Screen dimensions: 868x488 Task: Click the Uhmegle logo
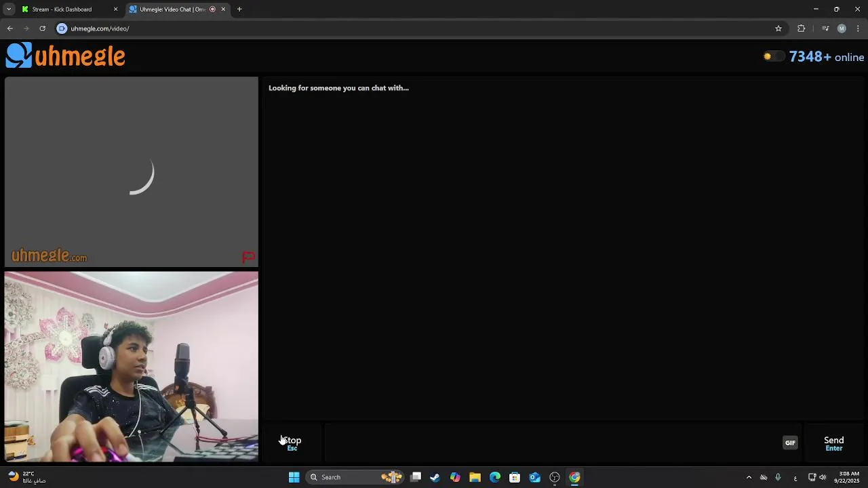click(x=66, y=56)
